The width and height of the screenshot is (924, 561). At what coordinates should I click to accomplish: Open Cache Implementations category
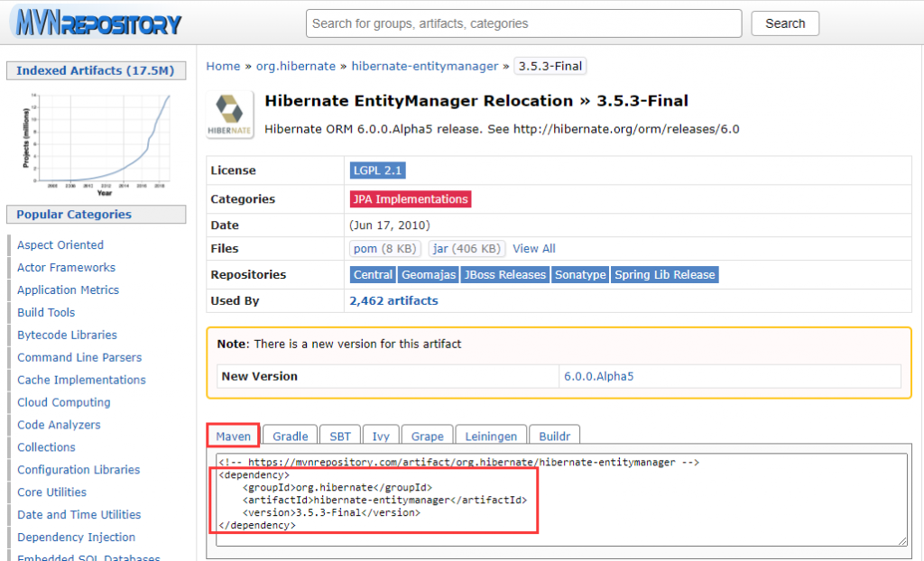[x=81, y=380]
